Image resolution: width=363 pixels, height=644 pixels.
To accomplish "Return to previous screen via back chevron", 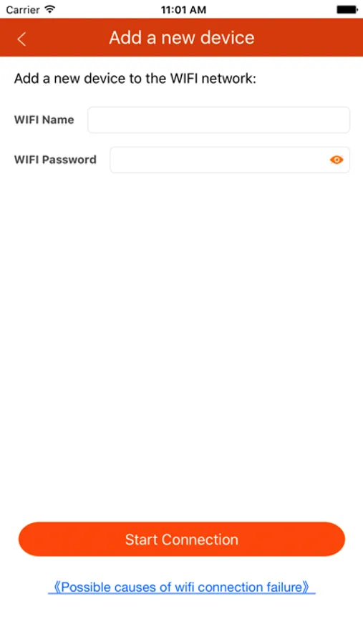I will click(21, 39).
